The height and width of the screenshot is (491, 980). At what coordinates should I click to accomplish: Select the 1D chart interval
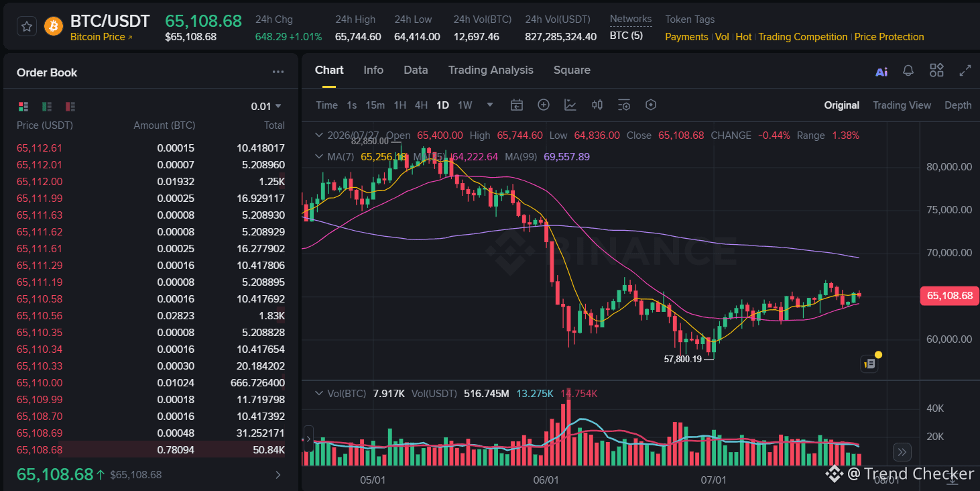point(442,105)
